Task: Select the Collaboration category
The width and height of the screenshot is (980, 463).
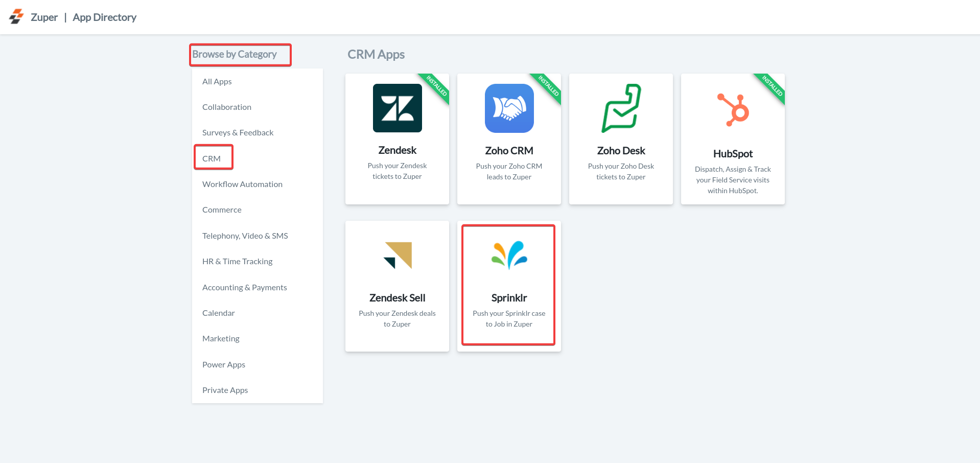Action: click(x=227, y=107)
